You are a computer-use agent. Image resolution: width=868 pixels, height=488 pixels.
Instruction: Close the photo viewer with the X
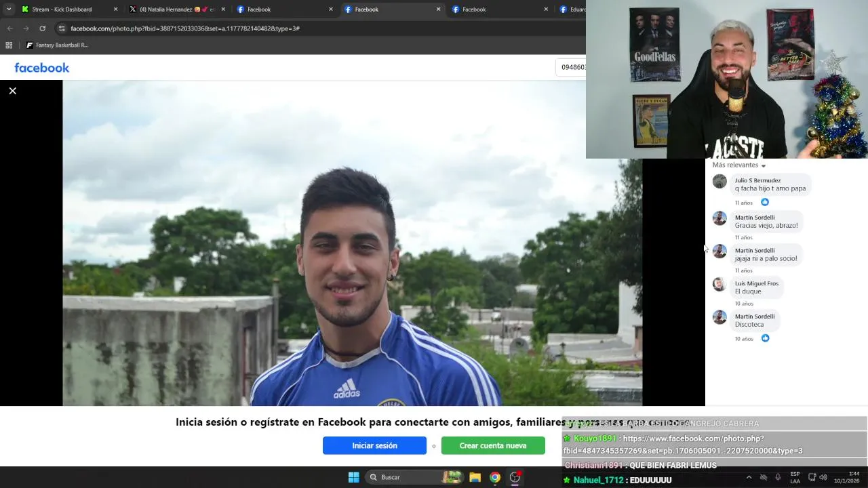tap(12, 91)
